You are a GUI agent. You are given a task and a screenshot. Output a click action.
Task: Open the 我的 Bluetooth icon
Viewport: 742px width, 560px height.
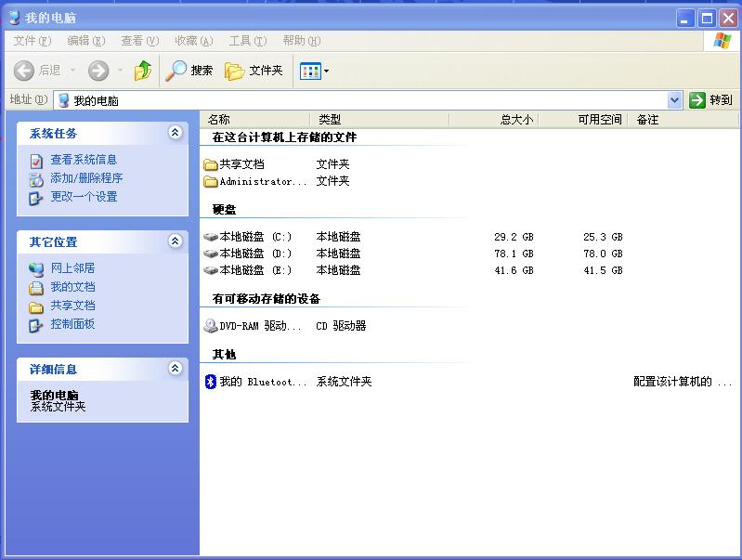click(210, 382)
